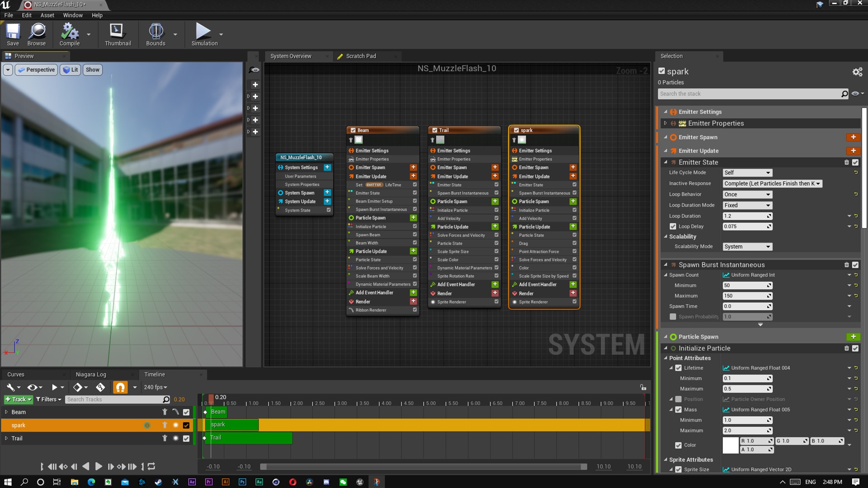Viewport: 868px width, 488px height.
Task: Click the Search the stack input field
Action: coord(750,94)
